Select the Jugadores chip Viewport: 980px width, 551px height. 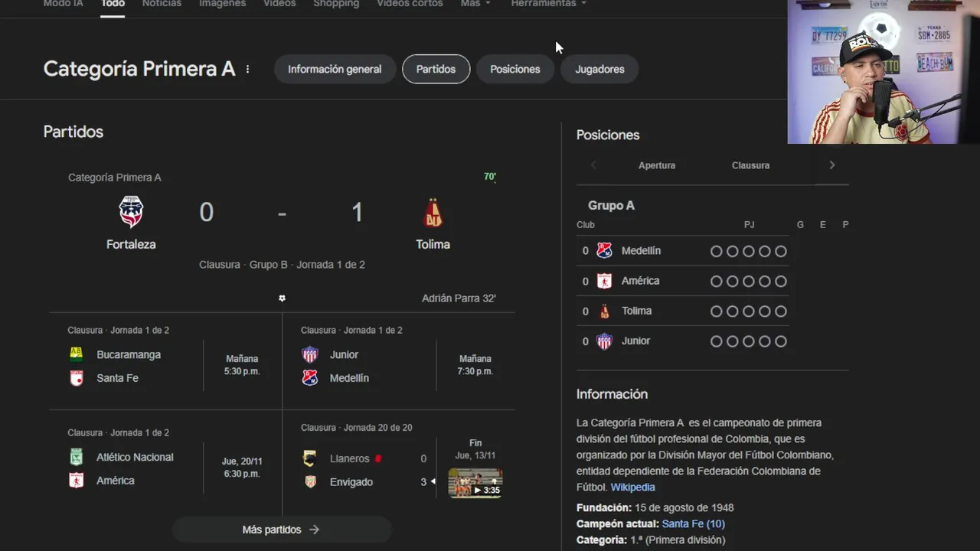(599, 69)
